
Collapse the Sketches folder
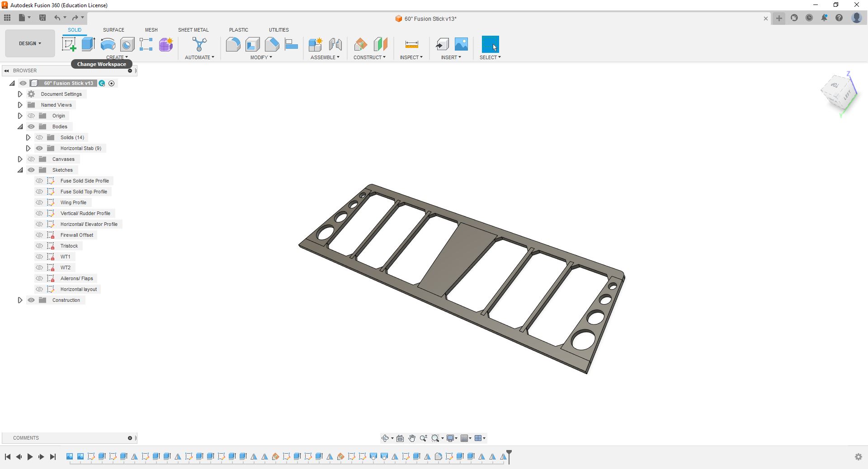pos(20,170)
